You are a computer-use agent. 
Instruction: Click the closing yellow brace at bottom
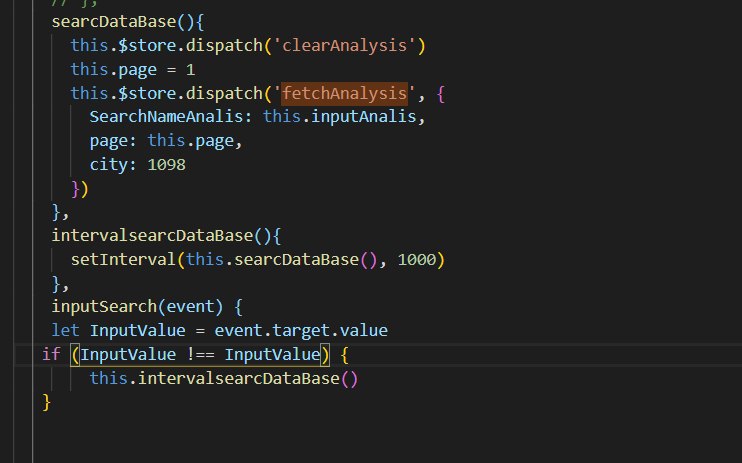(46, 402)
